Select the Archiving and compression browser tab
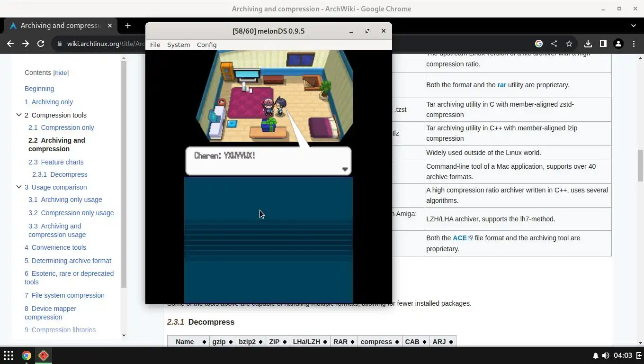Screen dimensions: 644x364 point(60,26)
